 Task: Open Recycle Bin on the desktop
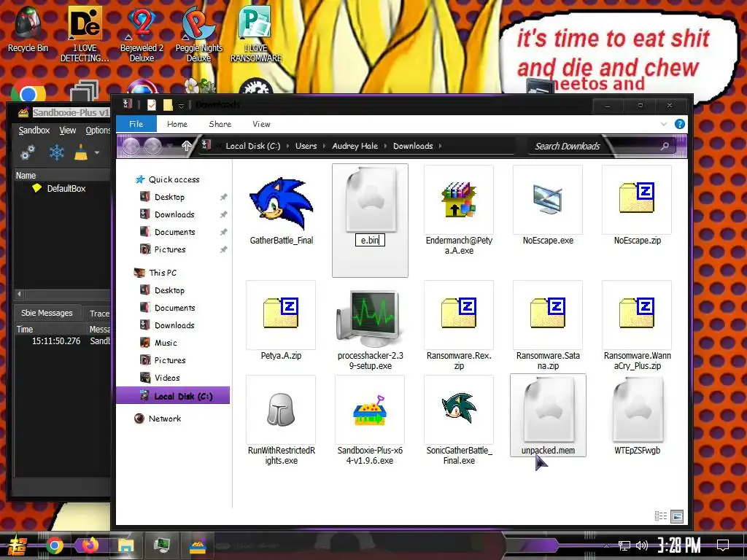[28, 28]
